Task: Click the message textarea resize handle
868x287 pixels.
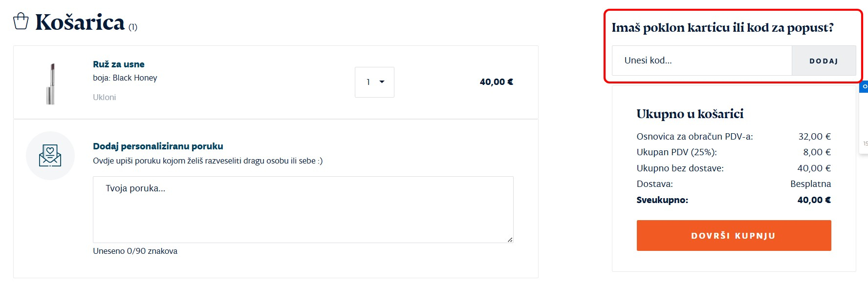Action: coord(510,239)
